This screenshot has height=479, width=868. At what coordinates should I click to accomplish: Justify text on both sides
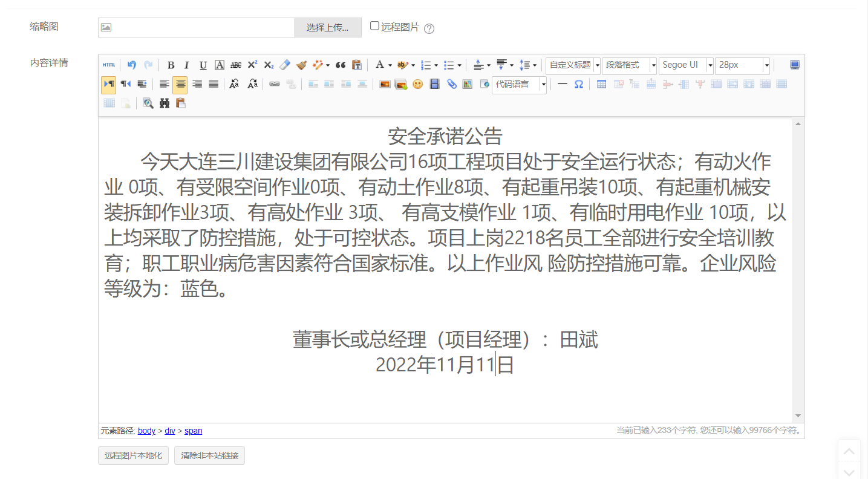point(214,84)
